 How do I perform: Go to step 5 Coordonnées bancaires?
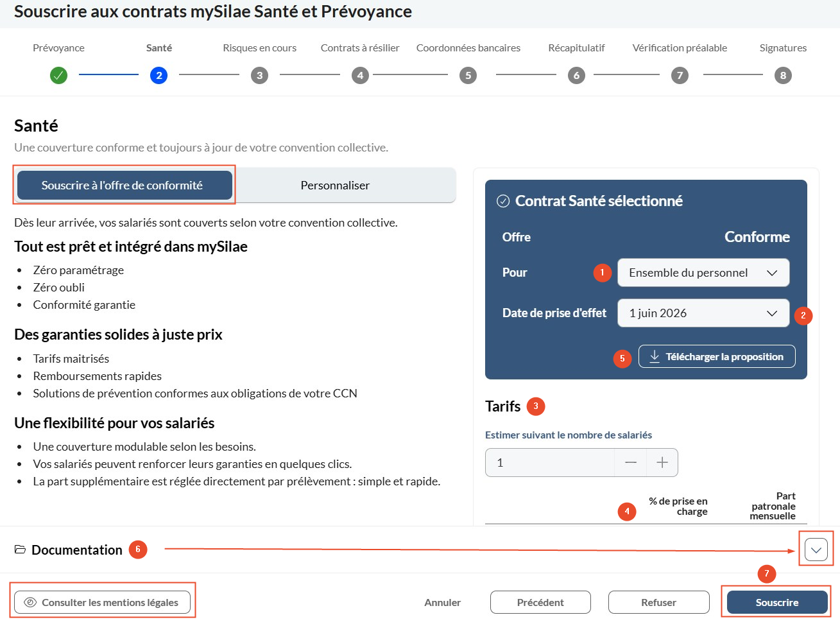468,76
